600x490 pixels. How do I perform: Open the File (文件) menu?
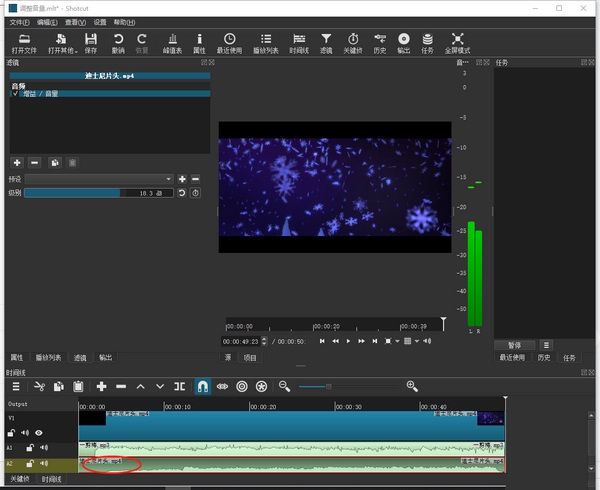19,21
